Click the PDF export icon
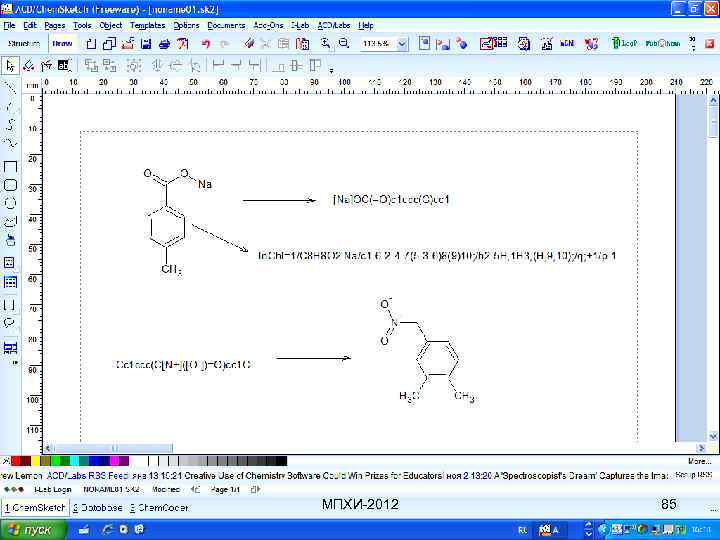Image resolution: width=720 pixels, height=540 pixels. [183, 44]
